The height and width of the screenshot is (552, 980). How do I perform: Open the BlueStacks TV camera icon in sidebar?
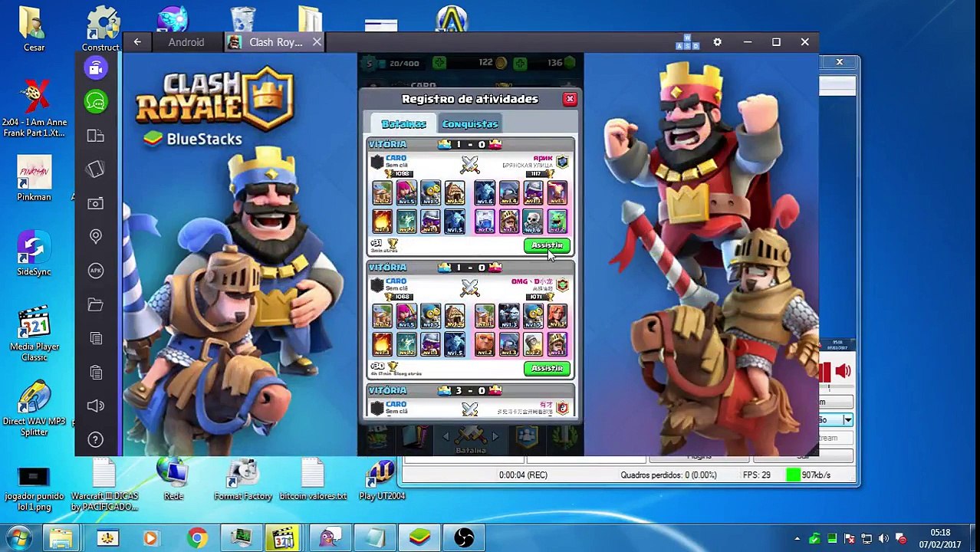click(x=96, y=68)
